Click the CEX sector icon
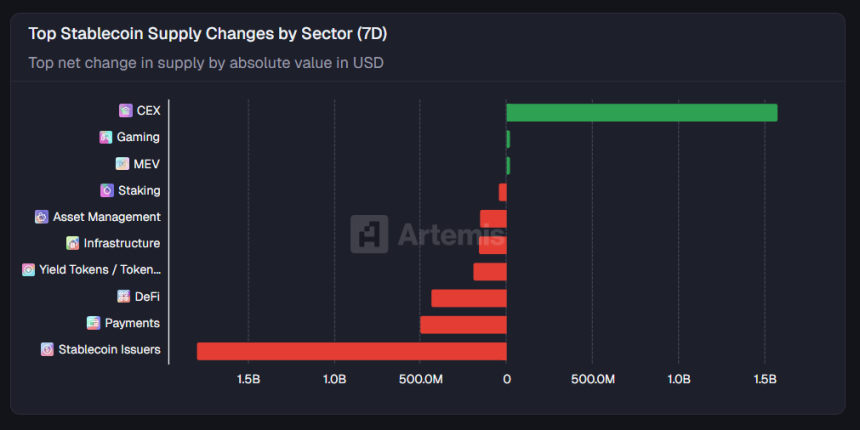The image size is (860, 430). point(125,111)
